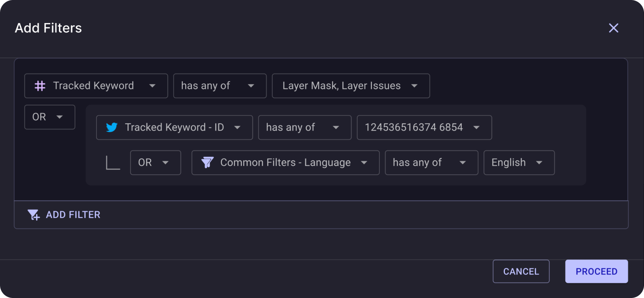
Task: Click the Twitter bird icon
Action: click(x=112, y=128)
